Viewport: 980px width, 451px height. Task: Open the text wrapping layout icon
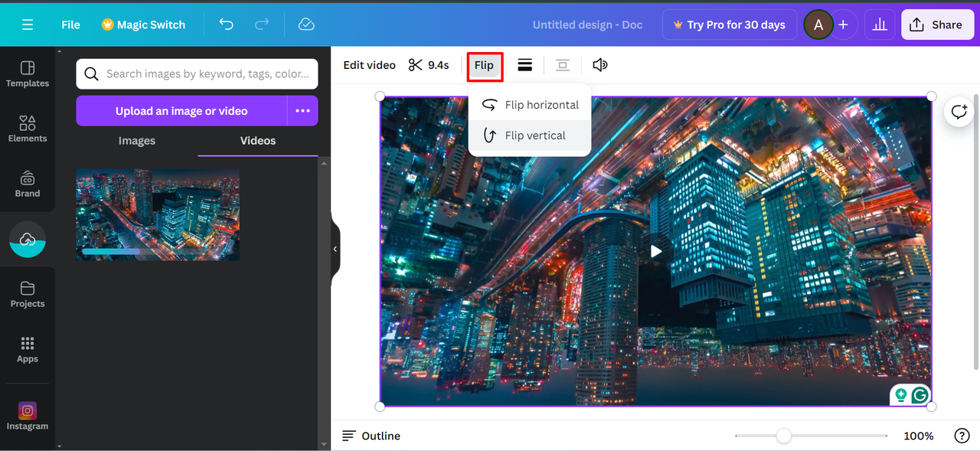563,65
